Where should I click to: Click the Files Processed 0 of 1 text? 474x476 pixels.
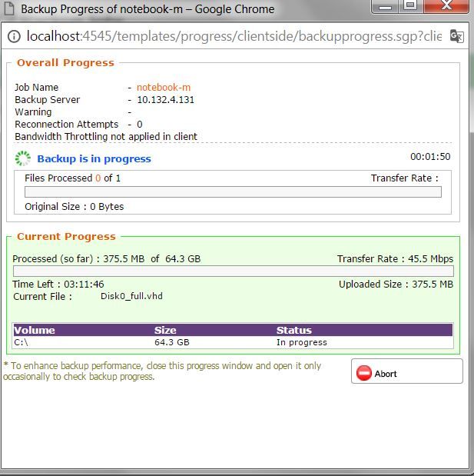click(72, 178)
